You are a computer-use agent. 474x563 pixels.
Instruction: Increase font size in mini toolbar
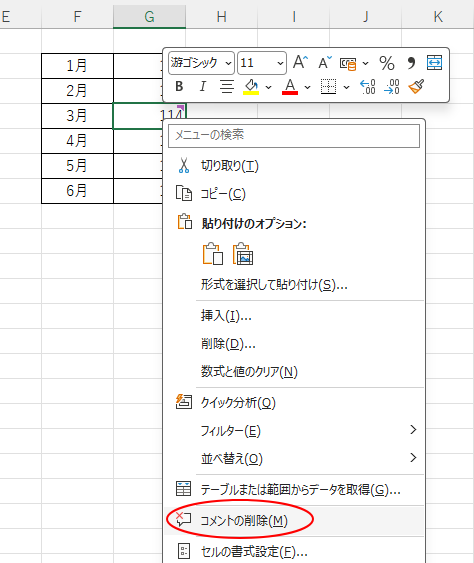click(301, 62)
